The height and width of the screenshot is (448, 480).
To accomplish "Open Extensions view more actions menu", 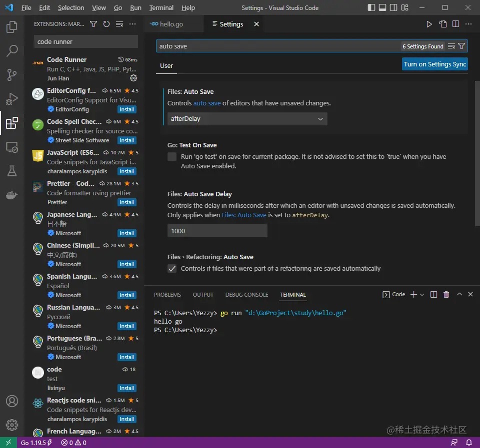I will tap(132, 24).
